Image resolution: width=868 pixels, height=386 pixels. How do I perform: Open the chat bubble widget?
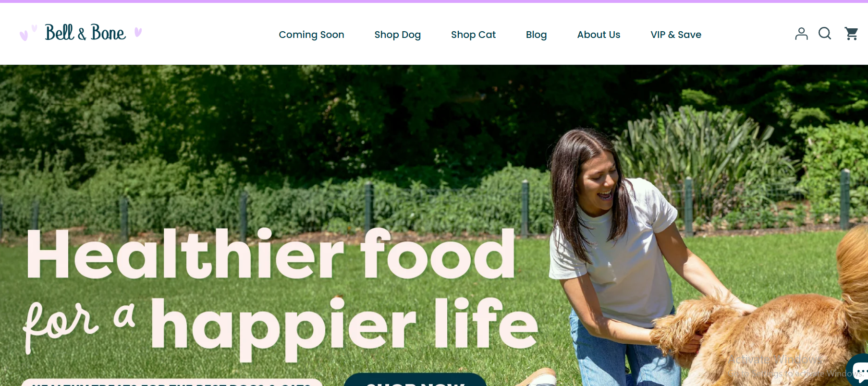(858, 371)
